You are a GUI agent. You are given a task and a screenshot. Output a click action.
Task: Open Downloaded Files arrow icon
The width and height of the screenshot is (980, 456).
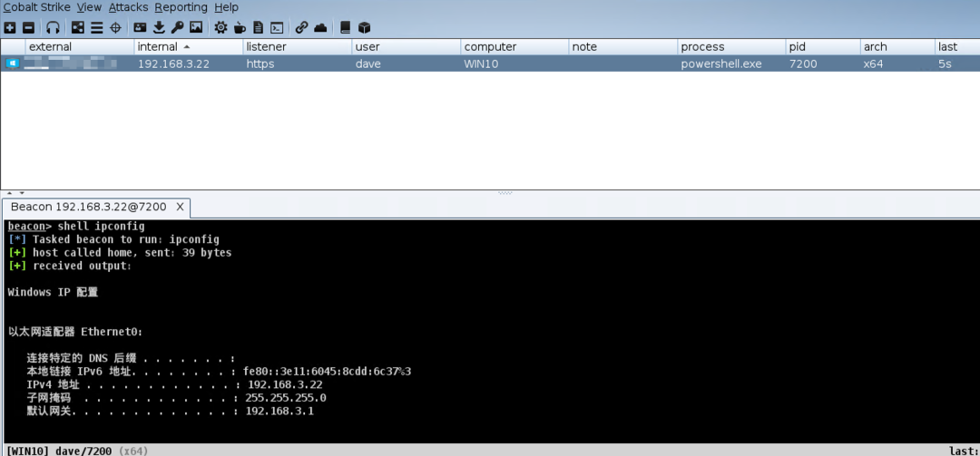(159, 27)
